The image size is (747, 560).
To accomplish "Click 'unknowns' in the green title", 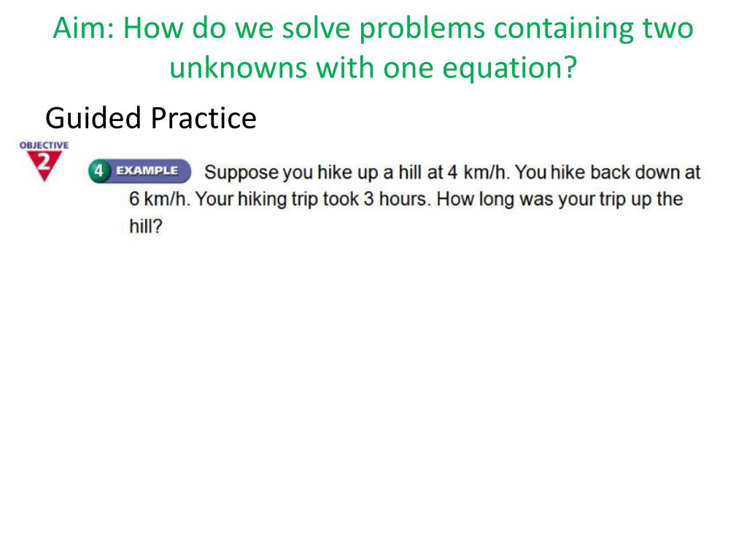I will pos(239,67).
